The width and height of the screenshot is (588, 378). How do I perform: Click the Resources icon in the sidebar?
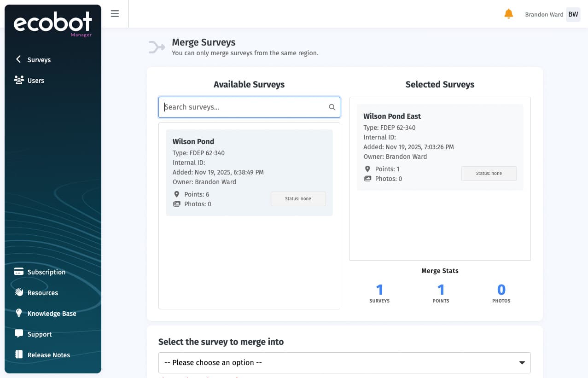[x=18, y=292]
